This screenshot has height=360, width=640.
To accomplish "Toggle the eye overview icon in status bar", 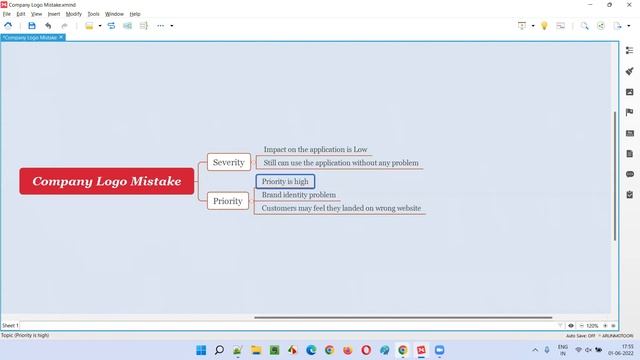I will pyautogui.click(x=571, y=326).
